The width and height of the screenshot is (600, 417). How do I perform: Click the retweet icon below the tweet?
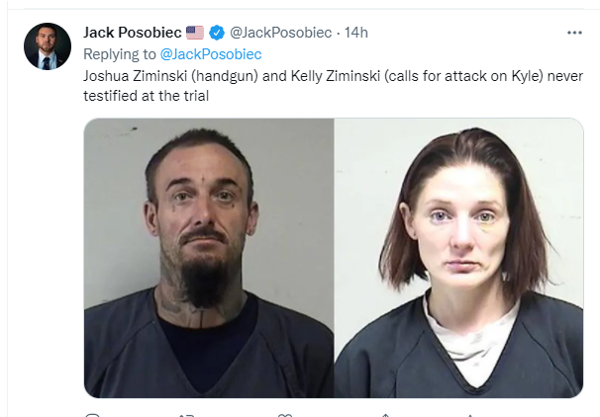click(x=187, y=415)
